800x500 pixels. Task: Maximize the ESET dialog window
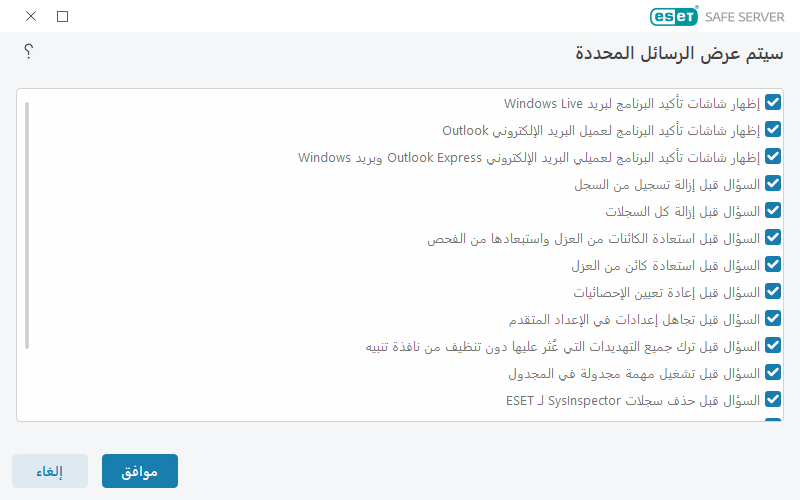[x=63, y=16]
